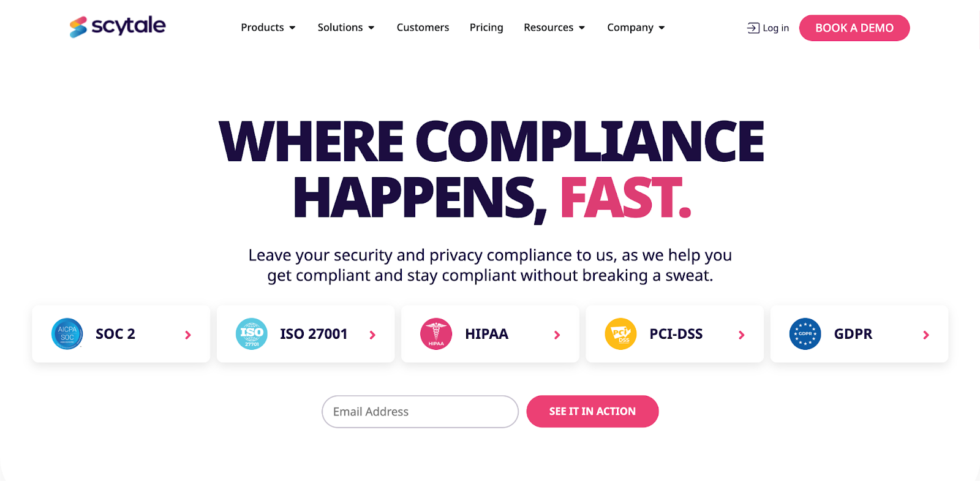Open the Pricing page
The height and width of the screenshot is (481, 980).
(x=486, y=28)
